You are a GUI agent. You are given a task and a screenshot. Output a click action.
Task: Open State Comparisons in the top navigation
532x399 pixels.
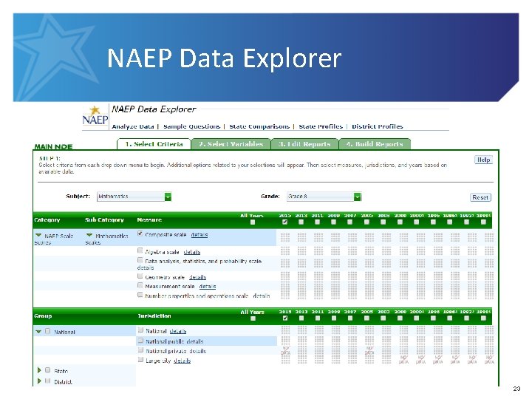(x=259, y=126)
